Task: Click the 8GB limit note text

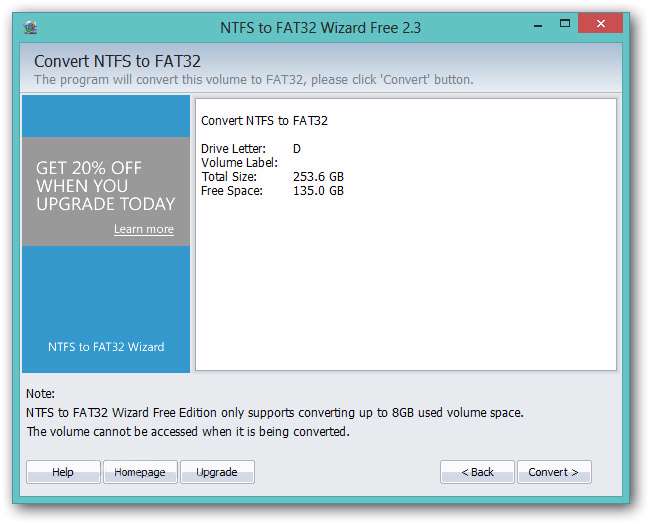Action: point(274,412)
